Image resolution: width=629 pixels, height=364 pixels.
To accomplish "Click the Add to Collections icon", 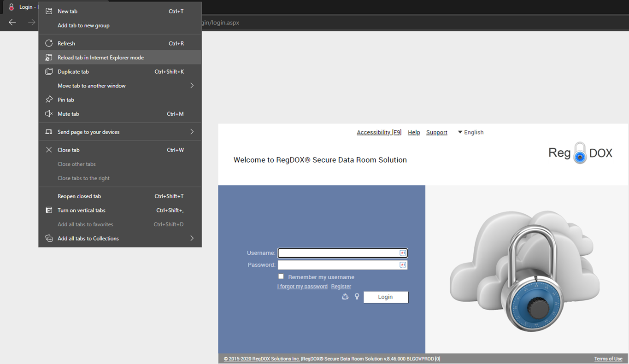I will coord(49,238).
